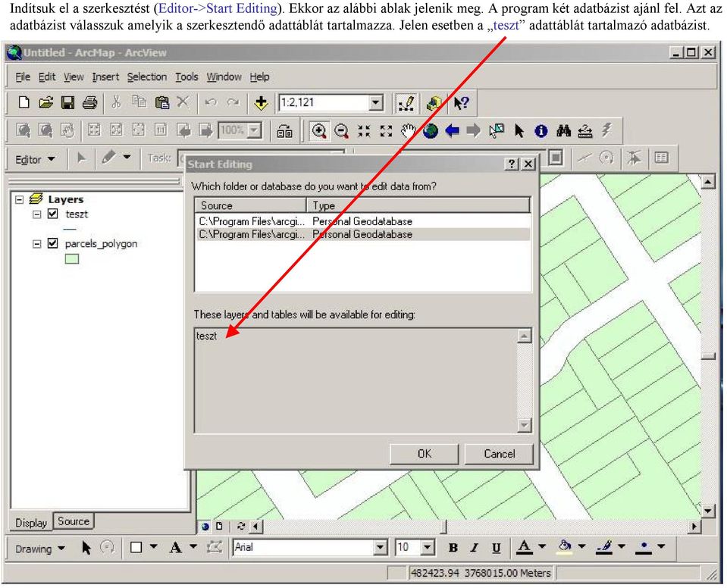Open the Selection menu
727x588 pixels.
click(x=147, y=77)
